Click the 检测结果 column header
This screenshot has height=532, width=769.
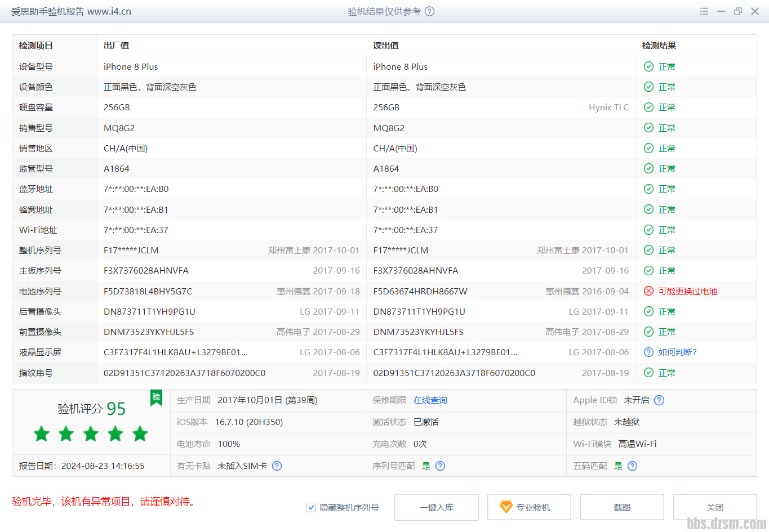(659, 46)
